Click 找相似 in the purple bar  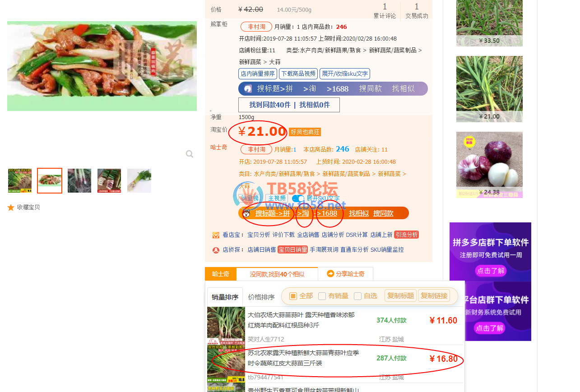(403, 89)
